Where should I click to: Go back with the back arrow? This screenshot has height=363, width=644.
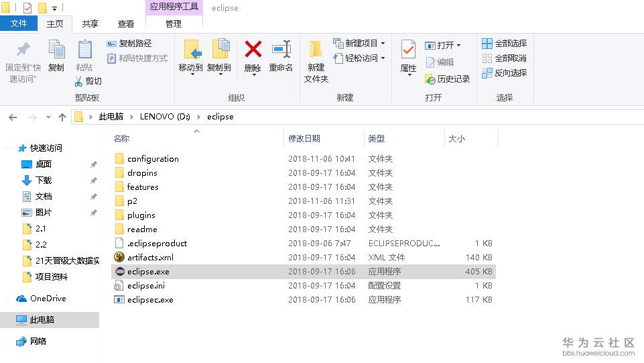(13, 117)
